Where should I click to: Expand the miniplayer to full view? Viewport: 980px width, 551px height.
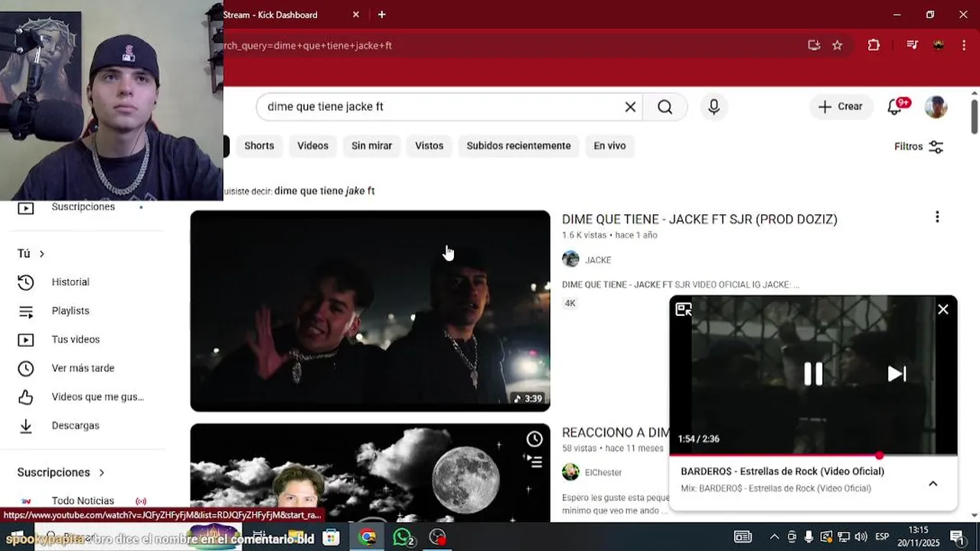pos(683,309)
